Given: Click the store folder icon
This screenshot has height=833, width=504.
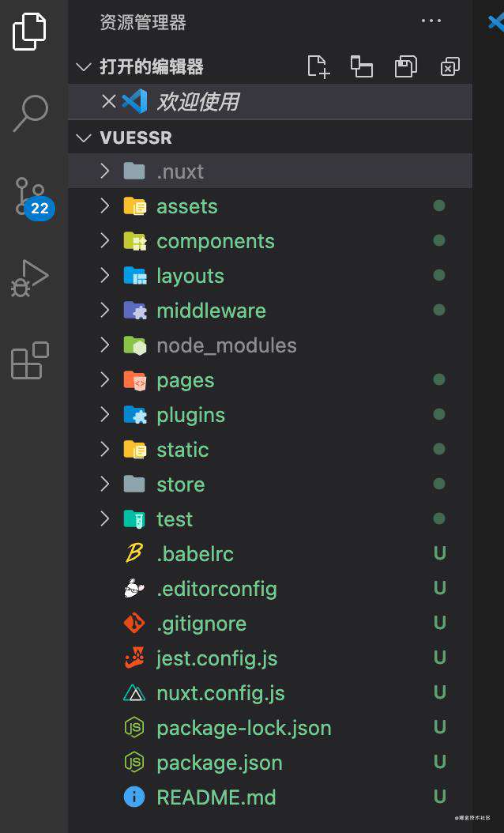Looking at the screenshot, I should pyautogui.click(x=134, y=484).
